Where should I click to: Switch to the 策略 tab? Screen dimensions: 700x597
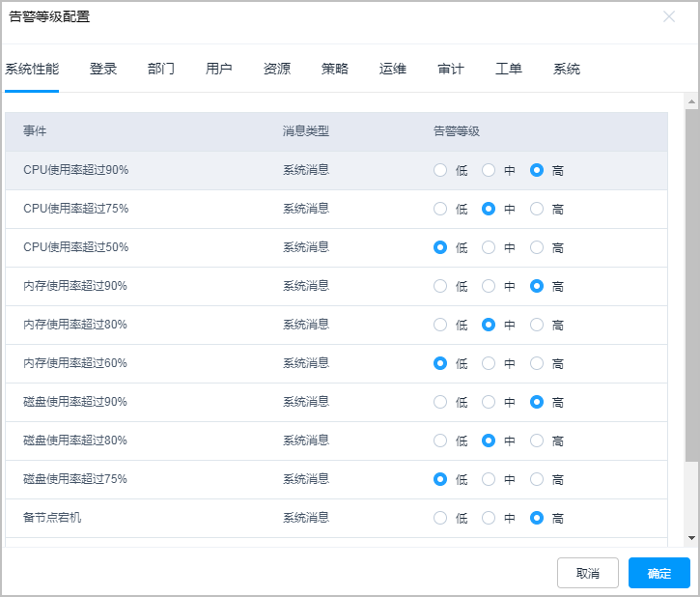point(335,70)
